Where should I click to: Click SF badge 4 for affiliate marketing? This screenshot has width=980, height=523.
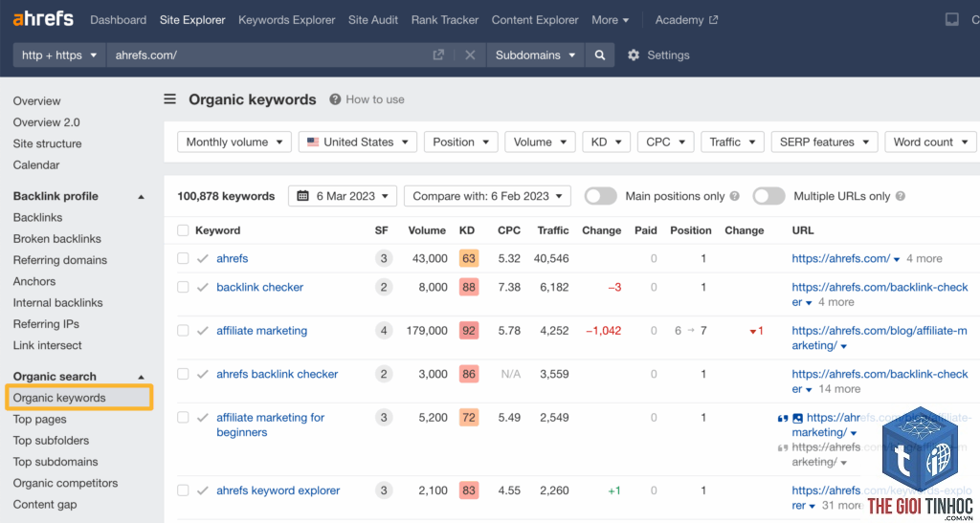(x=384, y=331)
